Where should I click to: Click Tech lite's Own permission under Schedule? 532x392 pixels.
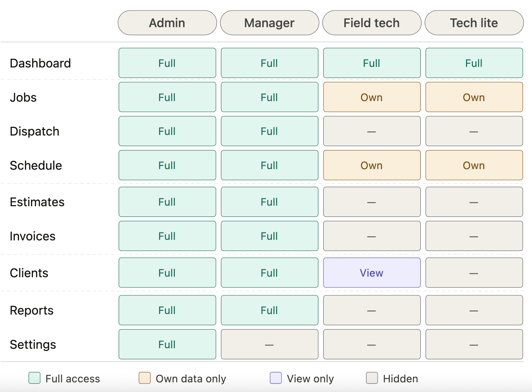[x=474, y=165]
